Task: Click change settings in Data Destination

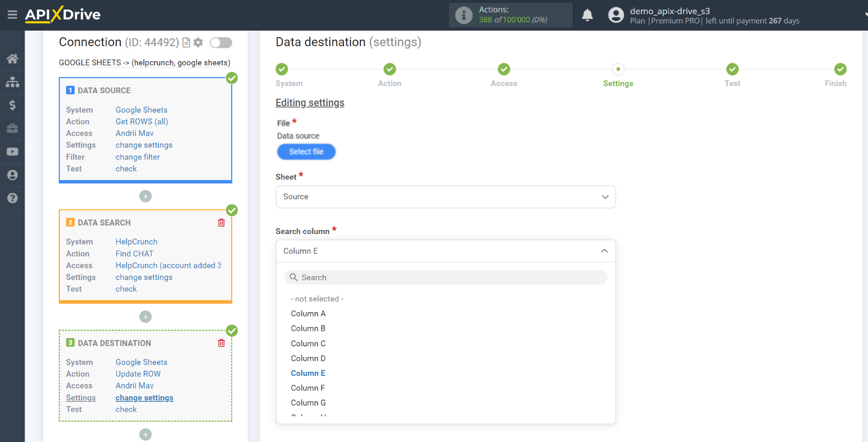Action: 144,398
